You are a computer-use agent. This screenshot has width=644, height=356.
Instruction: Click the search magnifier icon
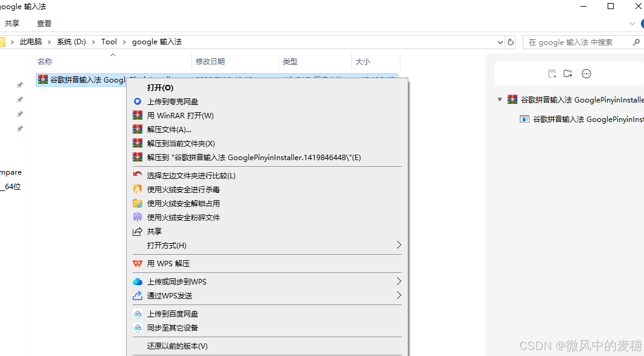pyautogui.click(x=636, y=42)
